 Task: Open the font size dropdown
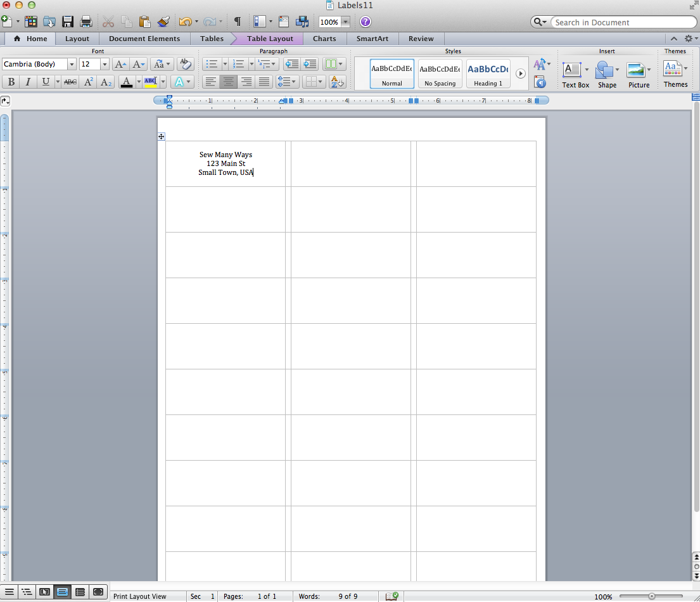pyautogui.click(x=105, y=64)
